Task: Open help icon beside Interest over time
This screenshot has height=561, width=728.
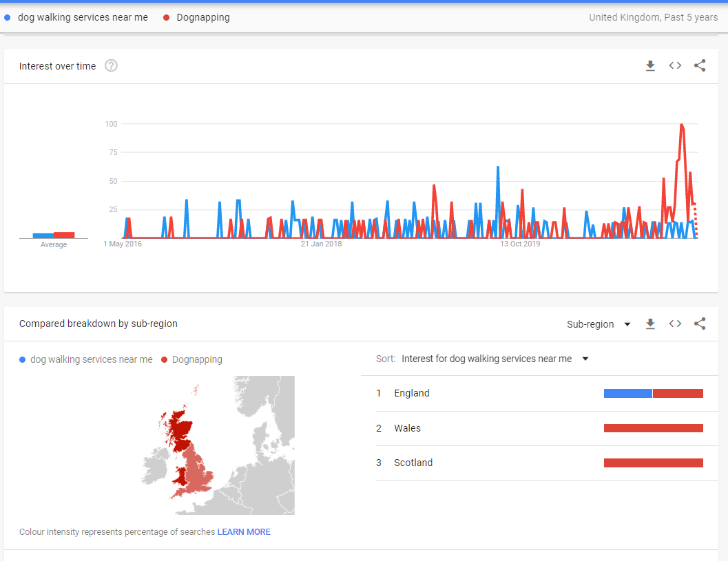Action: pos(111,66)
